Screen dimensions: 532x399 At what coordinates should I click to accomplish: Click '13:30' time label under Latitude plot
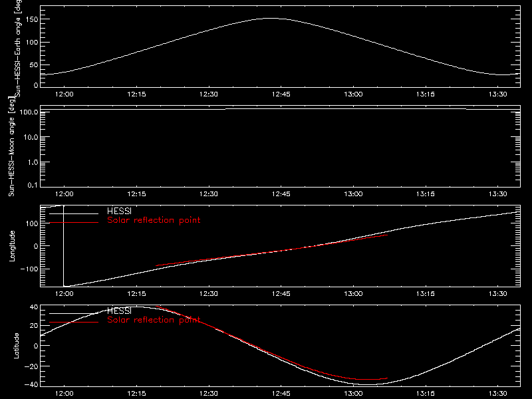pos(497,393)
